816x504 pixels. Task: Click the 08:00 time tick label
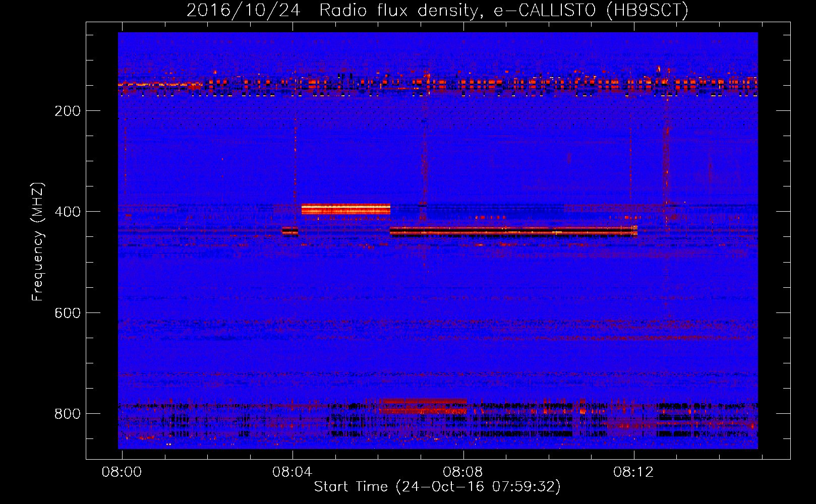click(122, 472)
